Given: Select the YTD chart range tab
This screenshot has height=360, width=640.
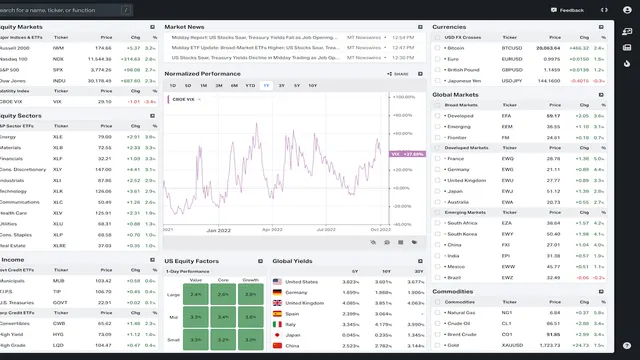Looking at the screenshot, I should (250, 86).
